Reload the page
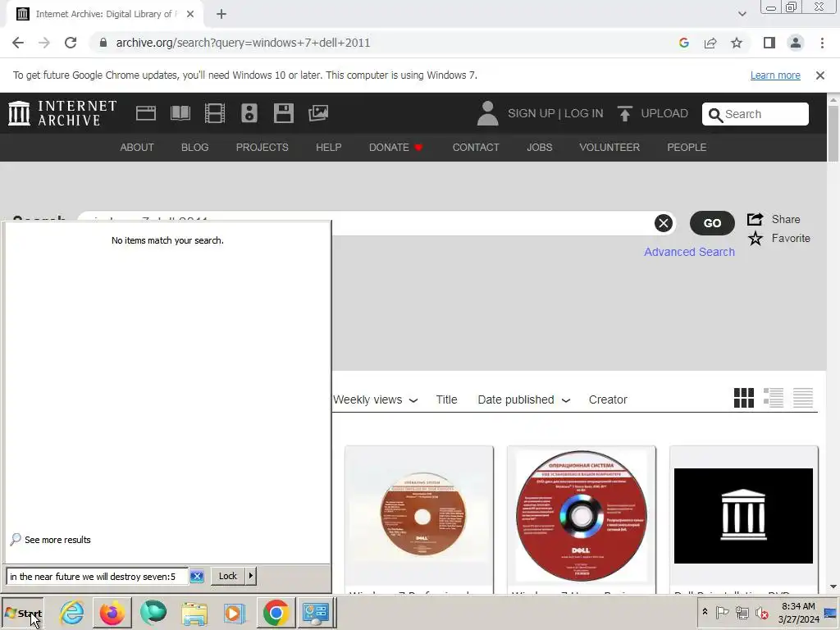 (71, 43)
